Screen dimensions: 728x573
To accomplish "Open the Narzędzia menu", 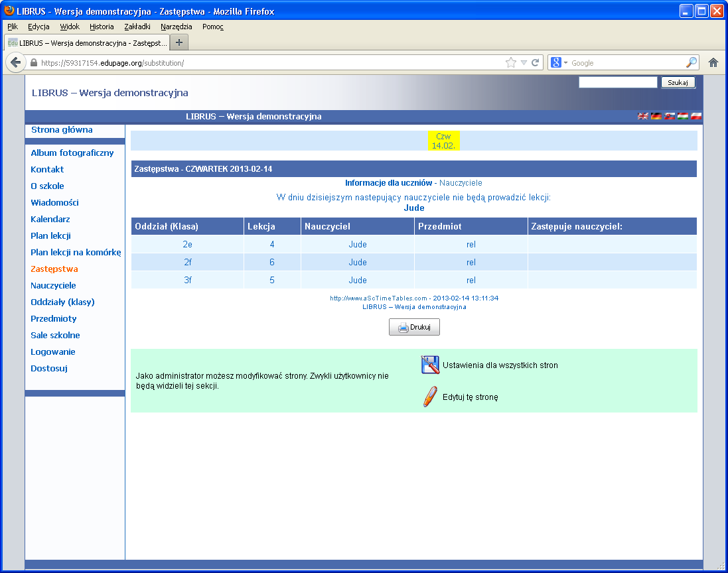I will tap(177, 27).
